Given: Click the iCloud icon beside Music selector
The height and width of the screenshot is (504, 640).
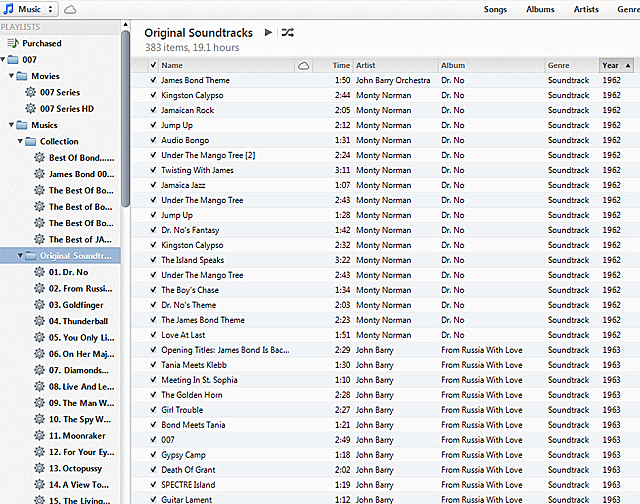Looking at the screenshot, I should pyautogui.click(x=70, y=9).
